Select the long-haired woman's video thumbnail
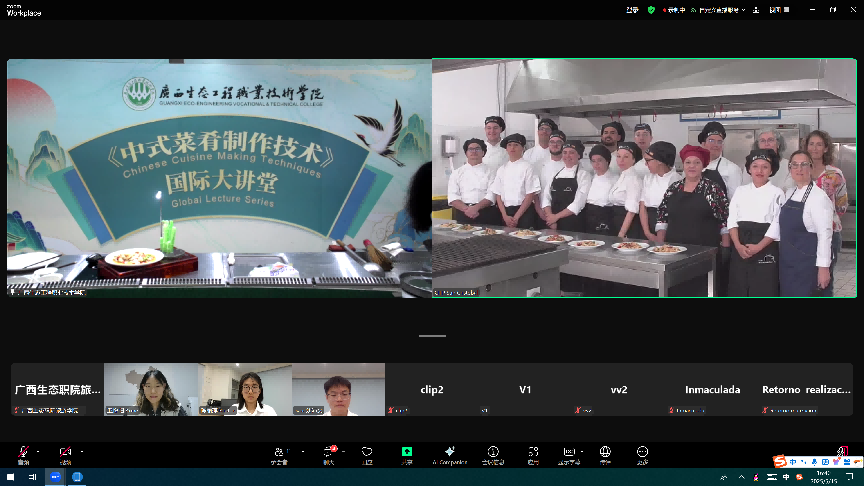This screenshot has height=486, width=864. pyautogui.click(x=151, y=389)
